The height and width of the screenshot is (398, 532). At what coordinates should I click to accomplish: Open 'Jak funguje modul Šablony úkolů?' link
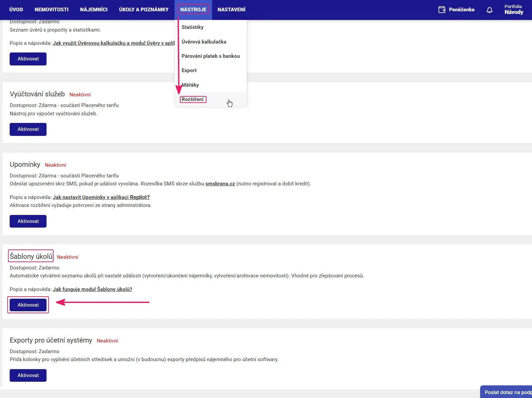coord(92,289)
